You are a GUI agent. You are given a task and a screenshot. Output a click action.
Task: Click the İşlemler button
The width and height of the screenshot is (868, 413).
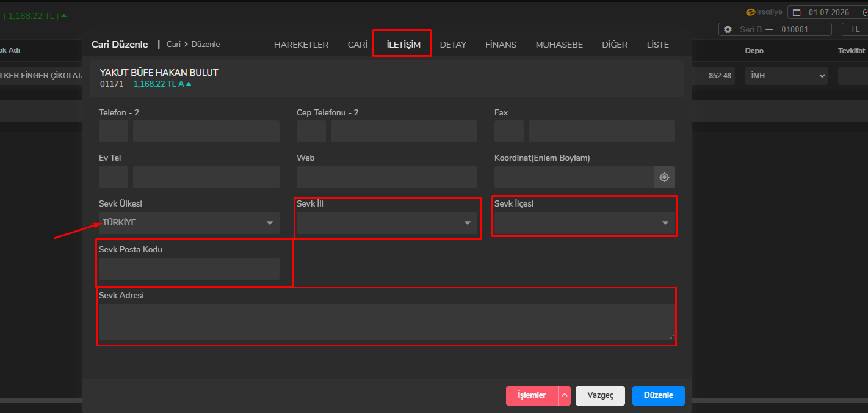(532, 395)
